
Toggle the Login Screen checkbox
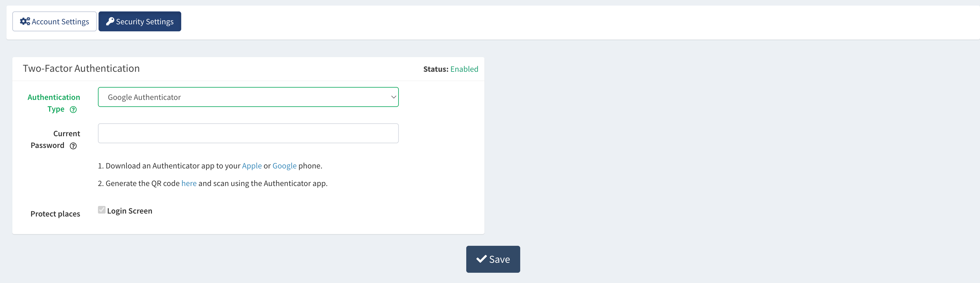[x=101, y=210]
